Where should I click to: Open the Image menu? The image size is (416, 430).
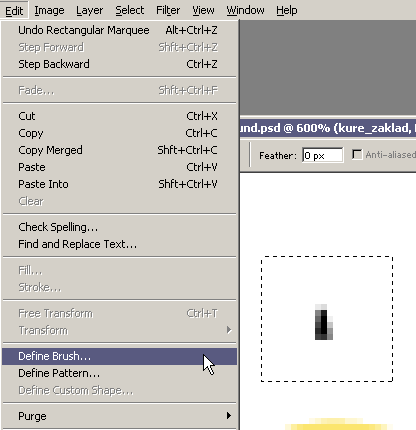pyautogui.click(x=49, y=11)
